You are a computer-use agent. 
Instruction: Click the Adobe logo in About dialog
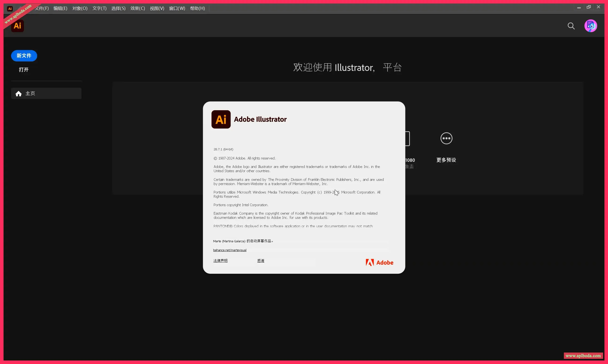(380, 262)
